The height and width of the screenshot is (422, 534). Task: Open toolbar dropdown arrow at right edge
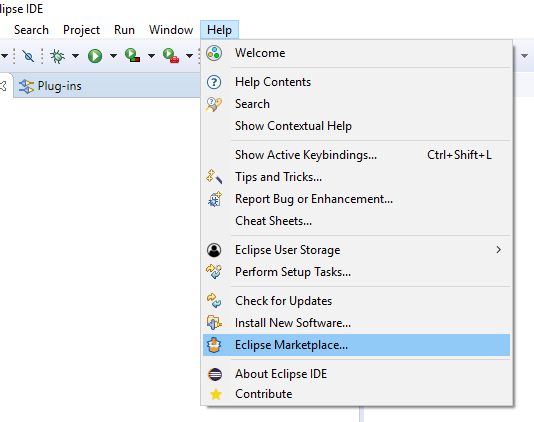524,56
